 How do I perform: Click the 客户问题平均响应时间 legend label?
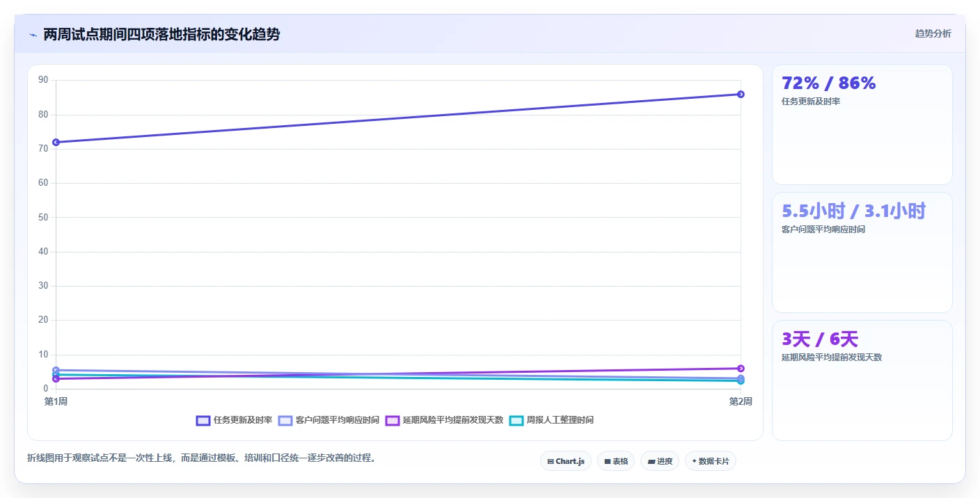pos(338,420)
